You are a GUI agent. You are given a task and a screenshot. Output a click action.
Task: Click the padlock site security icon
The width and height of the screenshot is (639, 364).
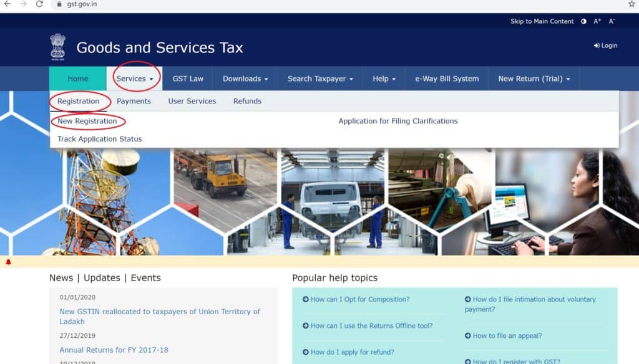click(x=59, y=4)
